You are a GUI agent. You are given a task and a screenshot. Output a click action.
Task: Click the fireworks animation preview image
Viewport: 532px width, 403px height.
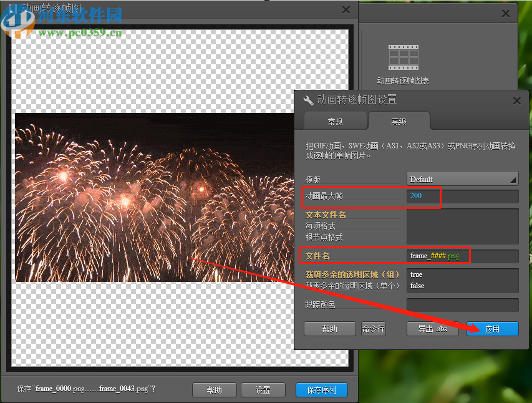[155, 197]
